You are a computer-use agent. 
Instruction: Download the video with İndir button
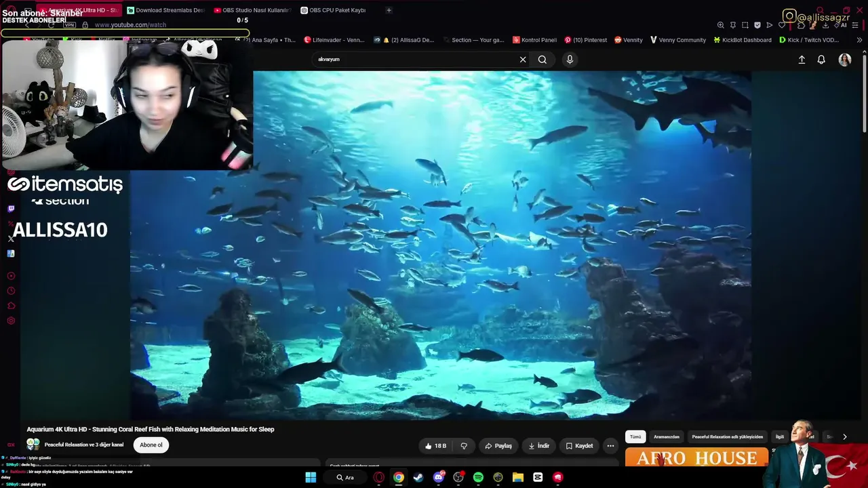pos(539,446)
